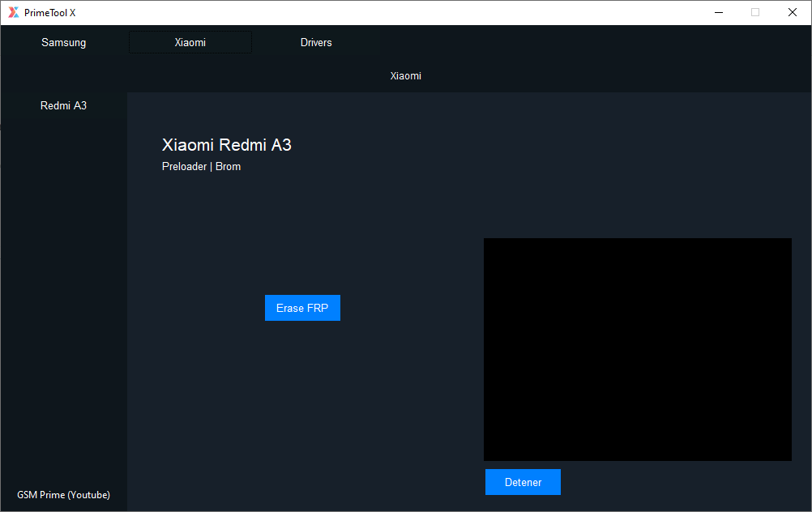Screen dimensions: 812x512
Task: Click the Xiaomi Redmi A3 heading
Action: (227, 145)
